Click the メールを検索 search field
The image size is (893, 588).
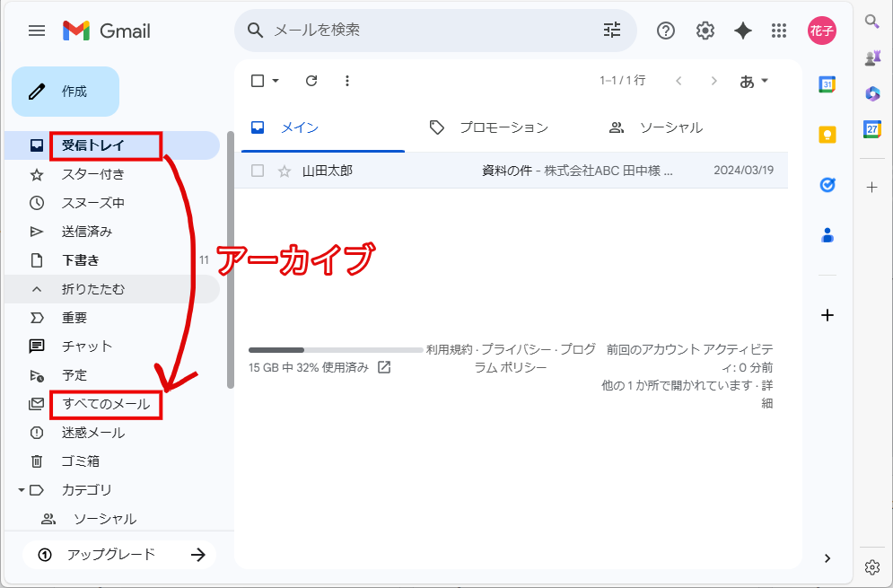tap(404, 30)
